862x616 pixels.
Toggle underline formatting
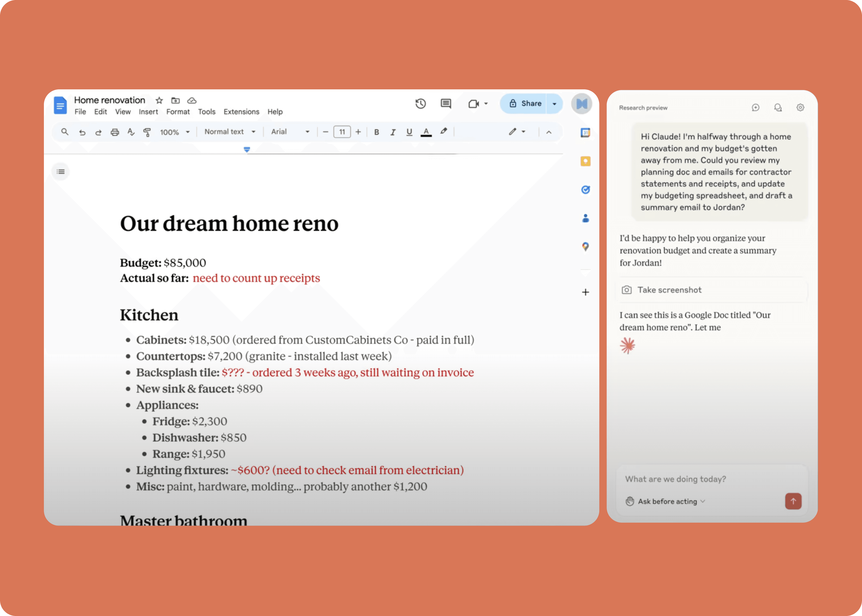tap(409, 132)
